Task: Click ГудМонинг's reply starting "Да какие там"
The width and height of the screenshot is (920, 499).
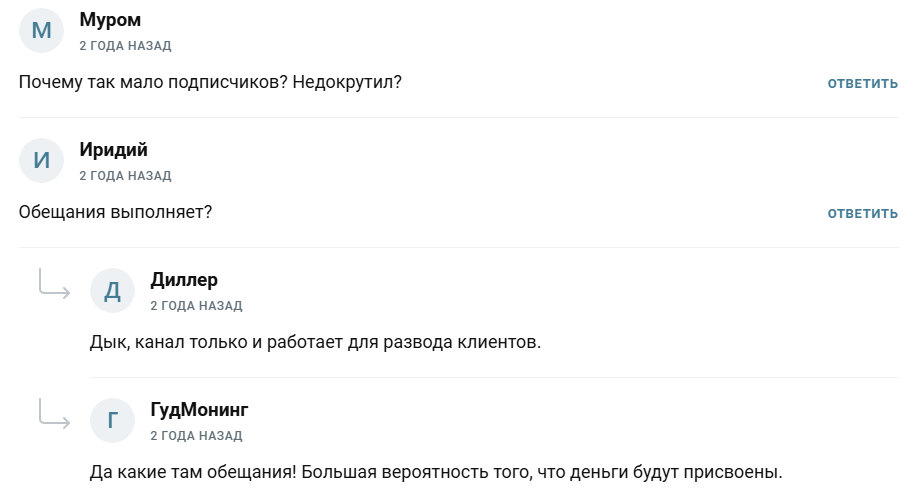Action: [x=435, y=472]
